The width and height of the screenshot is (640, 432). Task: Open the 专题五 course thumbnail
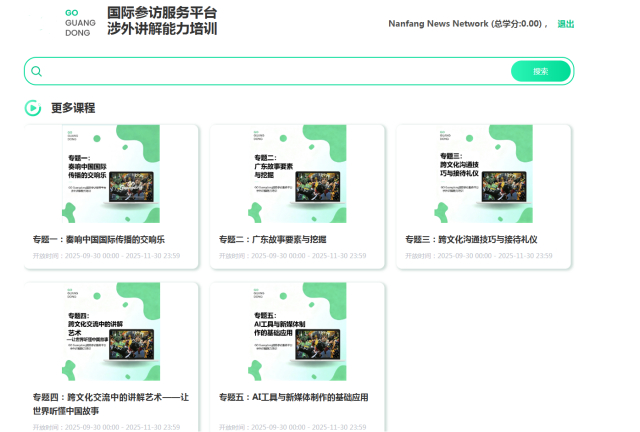[297, 331]
